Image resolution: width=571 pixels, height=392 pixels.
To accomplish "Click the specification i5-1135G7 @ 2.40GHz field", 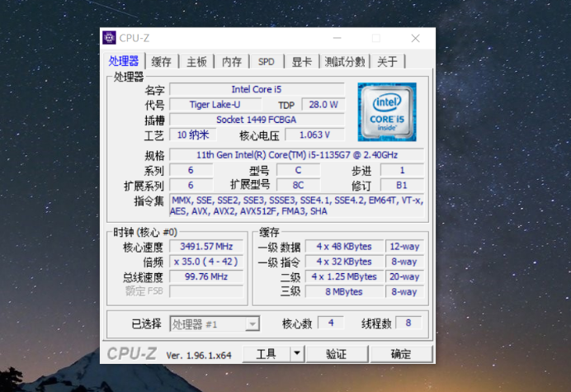I will pos(297,155).
